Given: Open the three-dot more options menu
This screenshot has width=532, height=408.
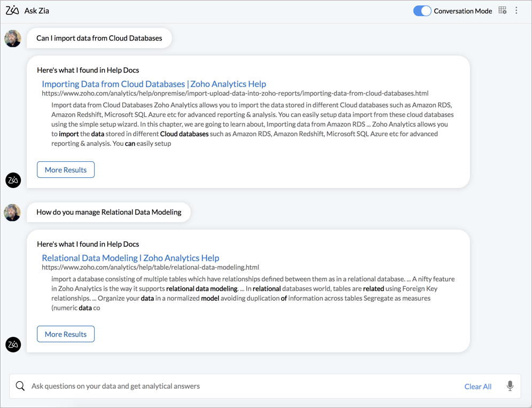Looking at the screenshot, I should (517, 11).
